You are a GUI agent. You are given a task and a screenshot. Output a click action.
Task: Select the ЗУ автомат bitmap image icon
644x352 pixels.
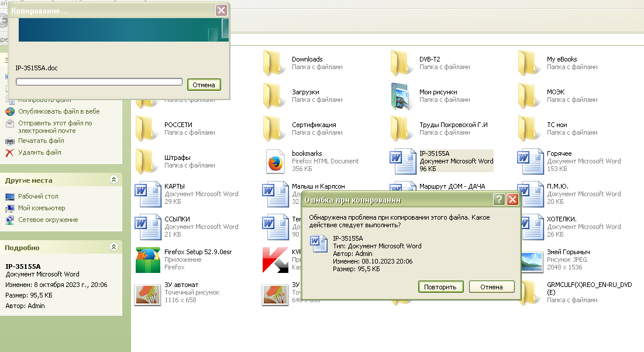coord(146,292)
